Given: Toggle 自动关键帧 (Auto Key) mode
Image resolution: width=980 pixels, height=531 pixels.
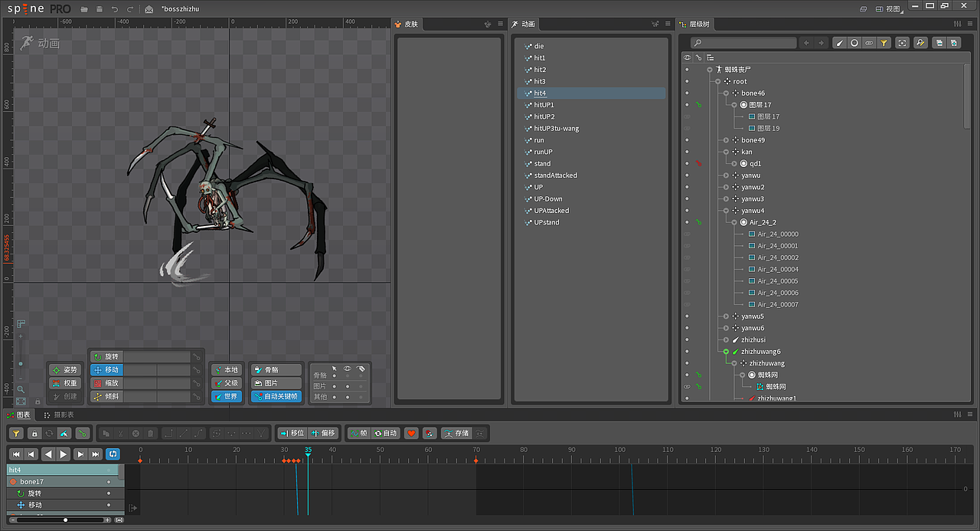Looking at the screenshot, I should point(276,397).
